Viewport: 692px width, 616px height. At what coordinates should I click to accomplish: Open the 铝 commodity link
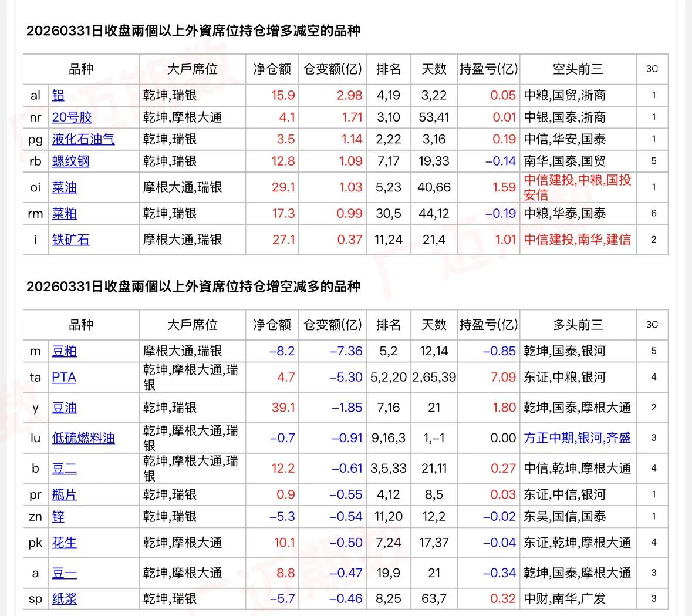pyautogui.click(x=58, y=95)
